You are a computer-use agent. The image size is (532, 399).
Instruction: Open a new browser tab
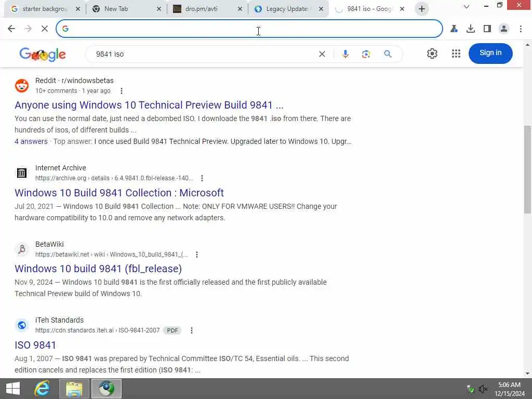point(422,9)
